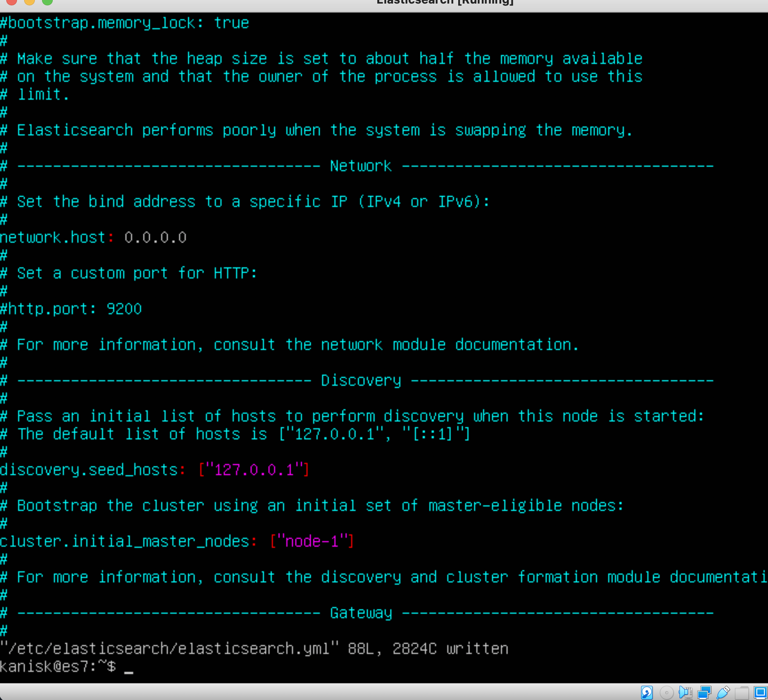Screen dimensions: 768x700
Task: Click the network adapters status icon
Action: [x=704, y=692]
